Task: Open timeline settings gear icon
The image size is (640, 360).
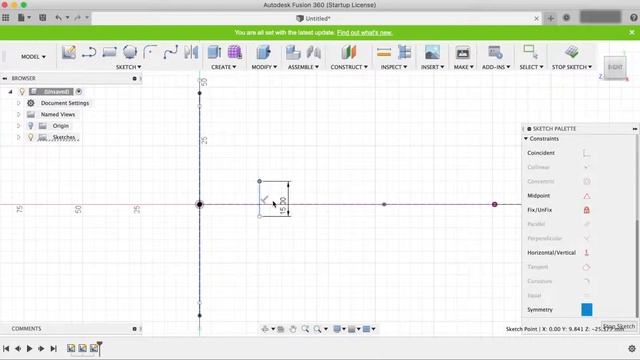Action: coord(632,349)
